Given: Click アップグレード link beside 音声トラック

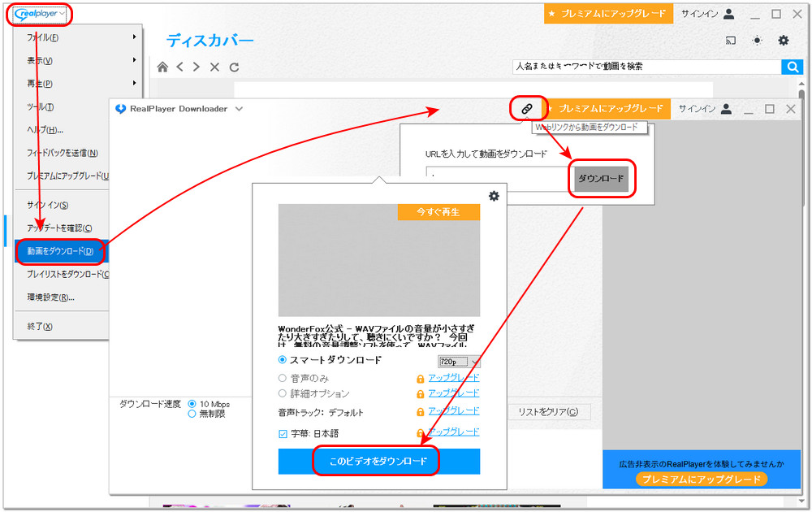Looking at the screenshot, I should tap(454, 411).
